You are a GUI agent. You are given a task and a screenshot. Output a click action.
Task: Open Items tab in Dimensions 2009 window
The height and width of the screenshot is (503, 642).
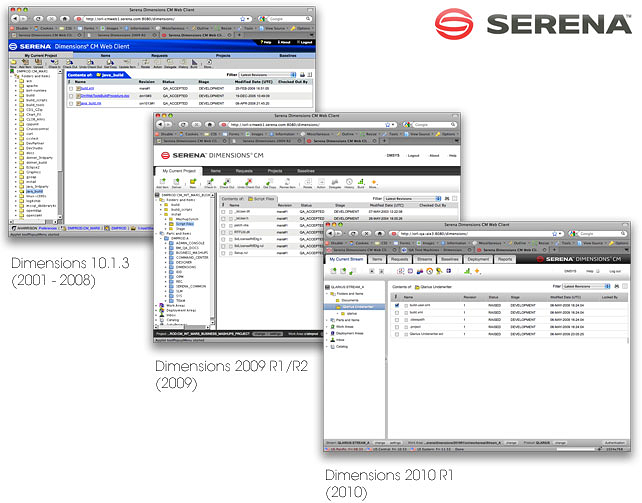point(216,171)
